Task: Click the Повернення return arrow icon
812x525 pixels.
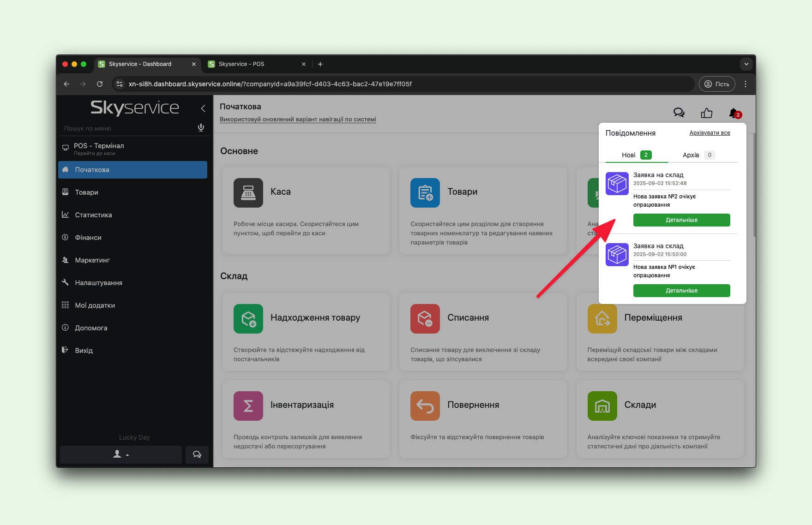Action: click(x=425, y=406)
